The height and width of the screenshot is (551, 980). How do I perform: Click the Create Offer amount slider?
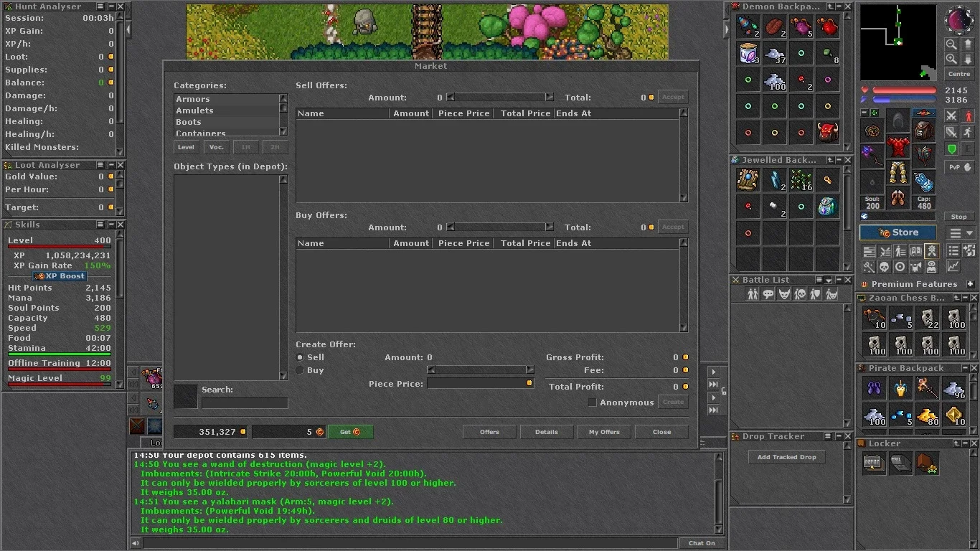pos(481,370)
